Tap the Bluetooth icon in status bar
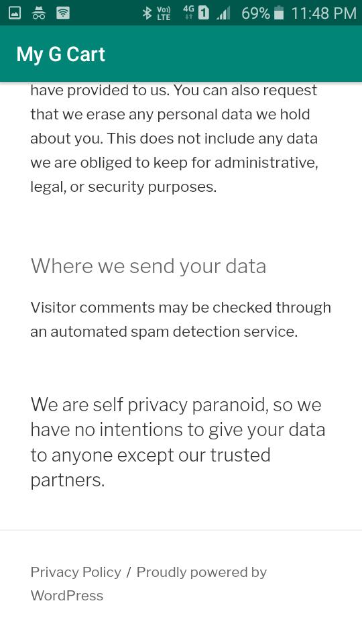This screenshot has width=362, height=644. tap(147, 13)
